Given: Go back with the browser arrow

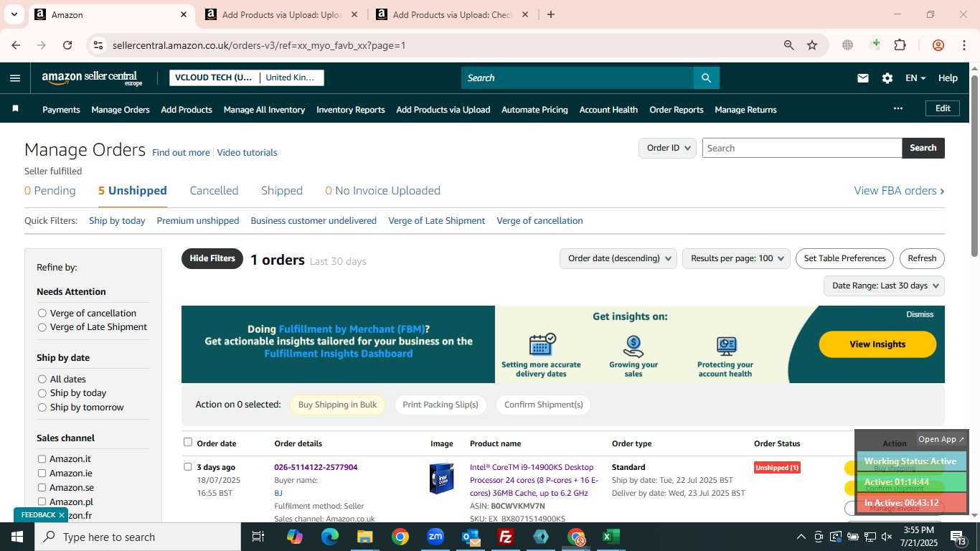Looking at the screenshot, I should [x=16, y=45].
